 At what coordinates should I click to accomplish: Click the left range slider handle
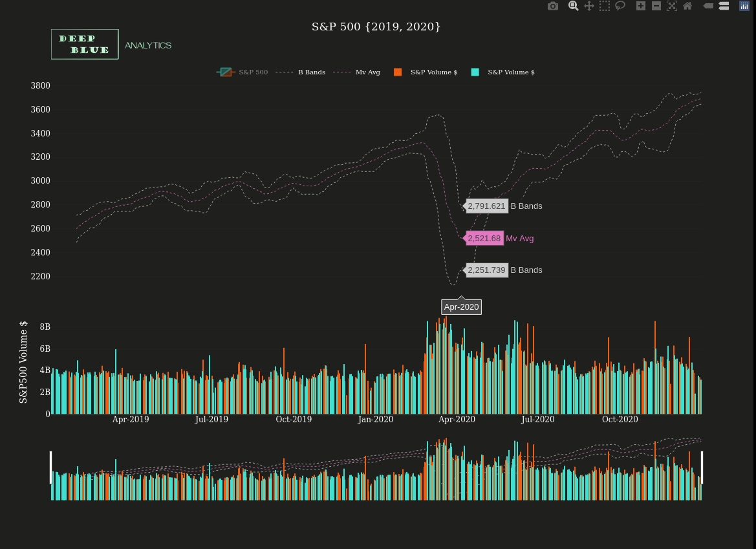[51, 468]
